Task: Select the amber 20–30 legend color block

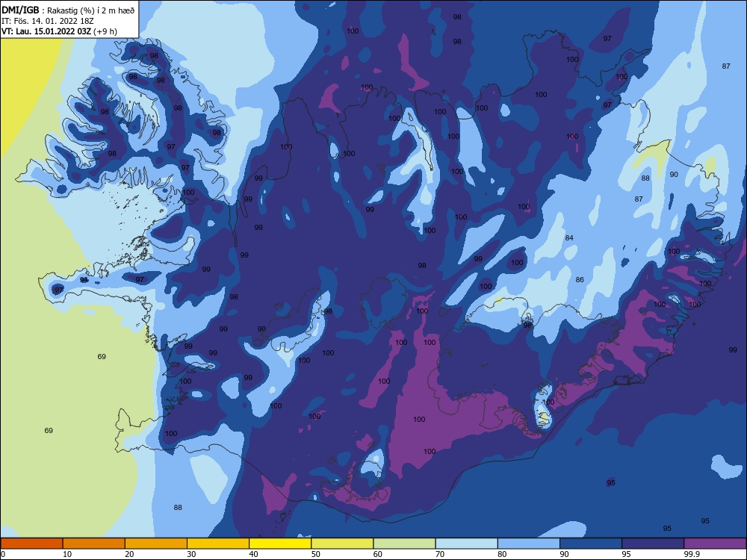Action: [156, 544]
